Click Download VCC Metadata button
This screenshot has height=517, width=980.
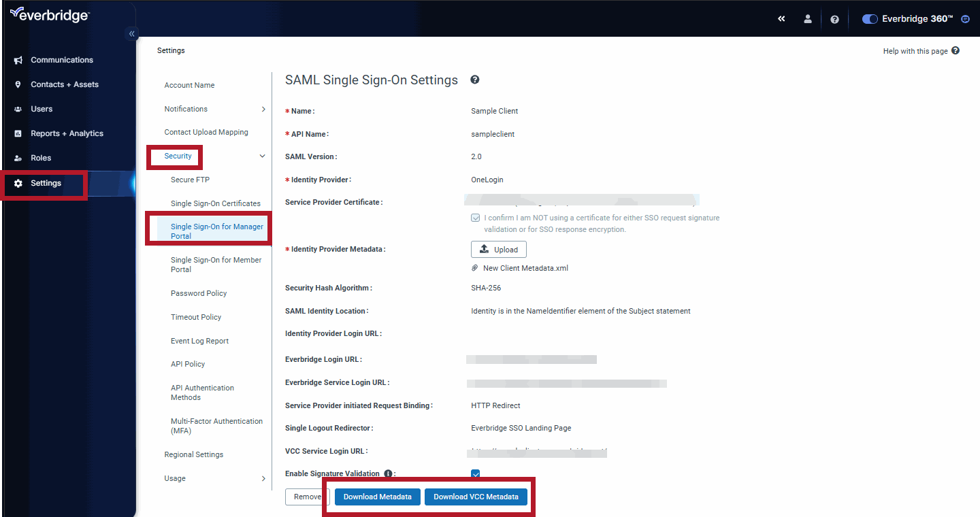pyautogui.click(x=476, y=497)
